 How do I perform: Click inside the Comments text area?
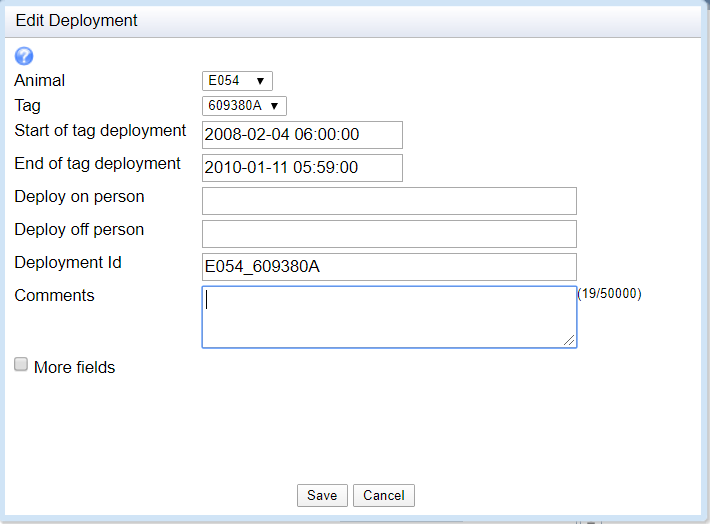389,317
